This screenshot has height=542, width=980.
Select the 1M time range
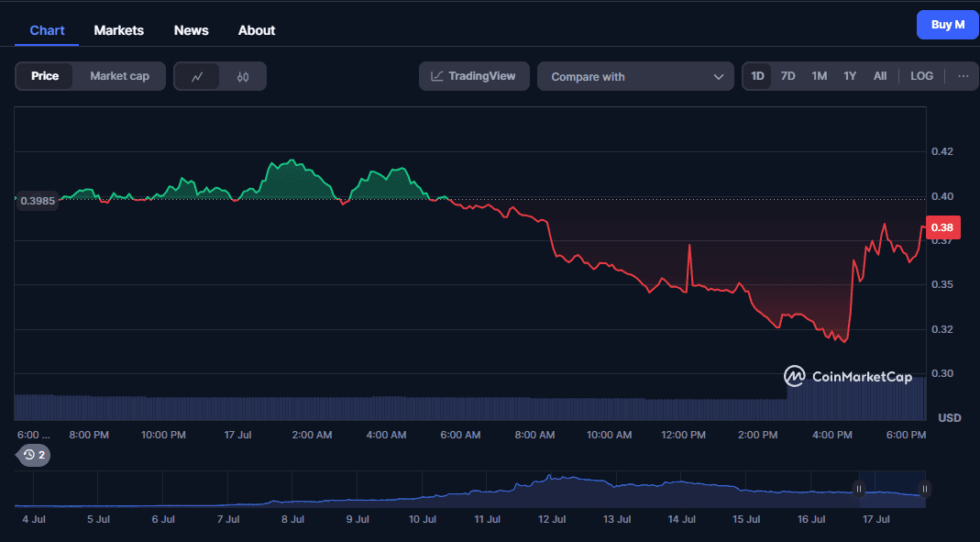[x=819, y=76]
